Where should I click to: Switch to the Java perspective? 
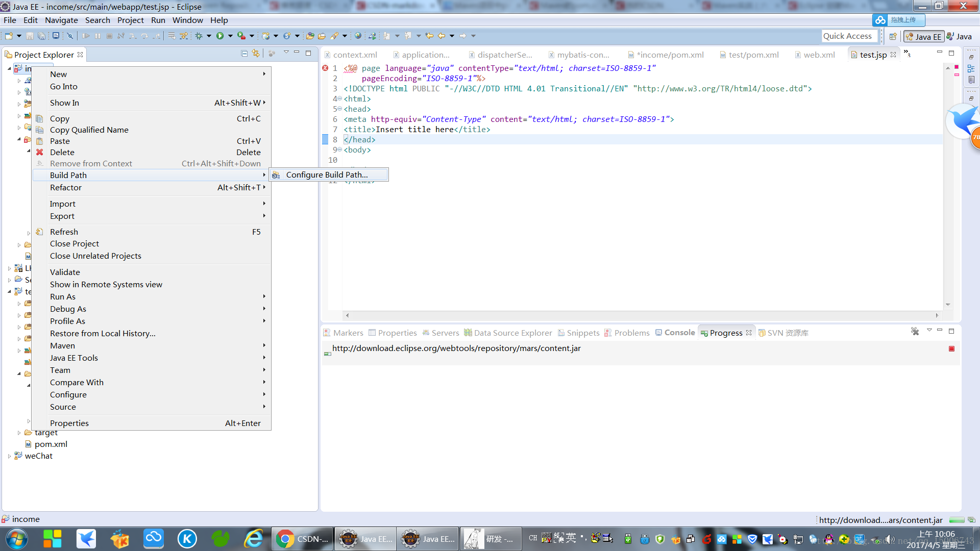pyautogui.click(x=960, y=36)
